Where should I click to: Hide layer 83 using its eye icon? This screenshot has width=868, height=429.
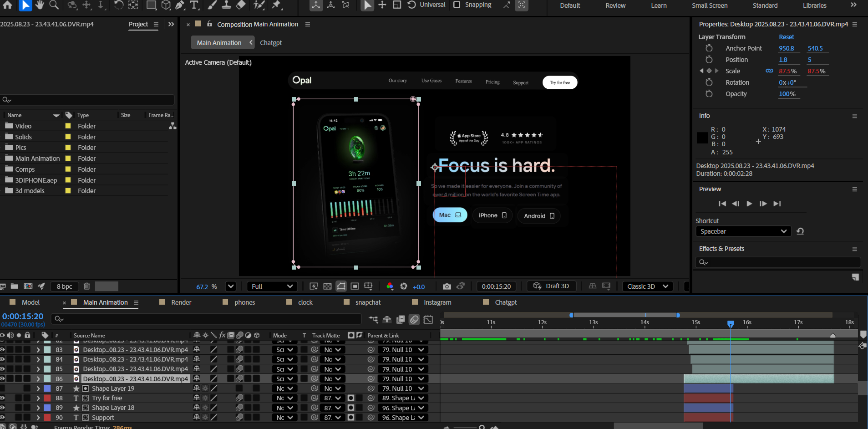[x=3, y=350]
